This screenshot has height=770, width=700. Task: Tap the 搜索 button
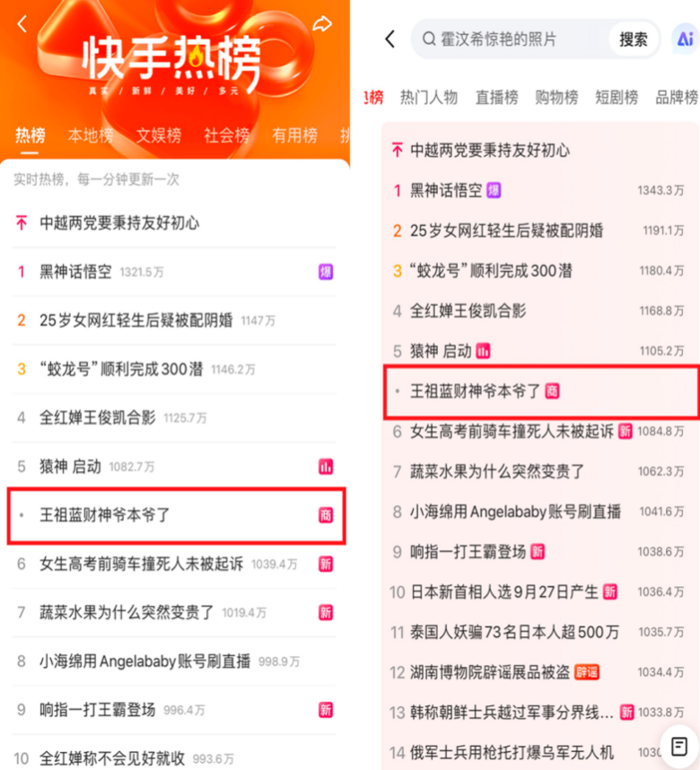point(634,39)
